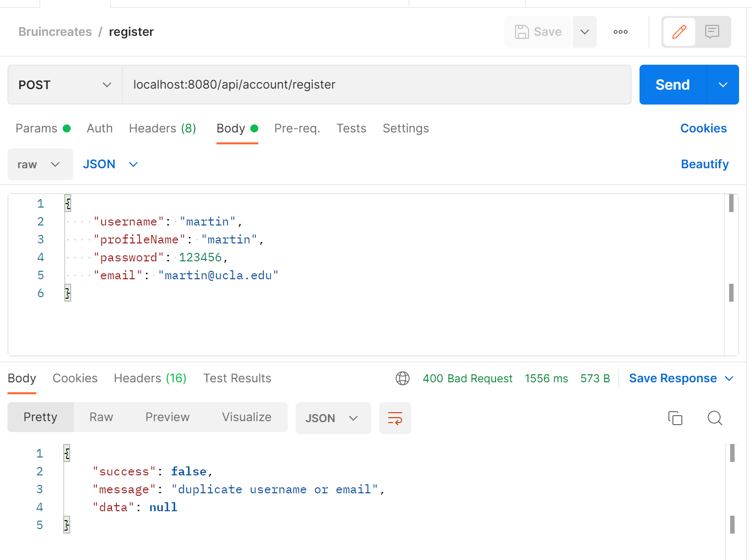752x560 pixels.
Task: Open the Bruincreates collection breadcrumb
Action: pyautogui.click(x=55, y=32)
